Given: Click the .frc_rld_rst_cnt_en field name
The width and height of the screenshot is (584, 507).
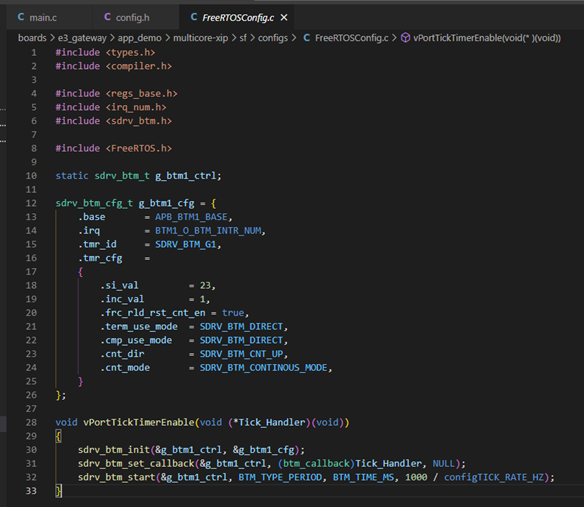Looking at the screenshot, I should point(153,313).
